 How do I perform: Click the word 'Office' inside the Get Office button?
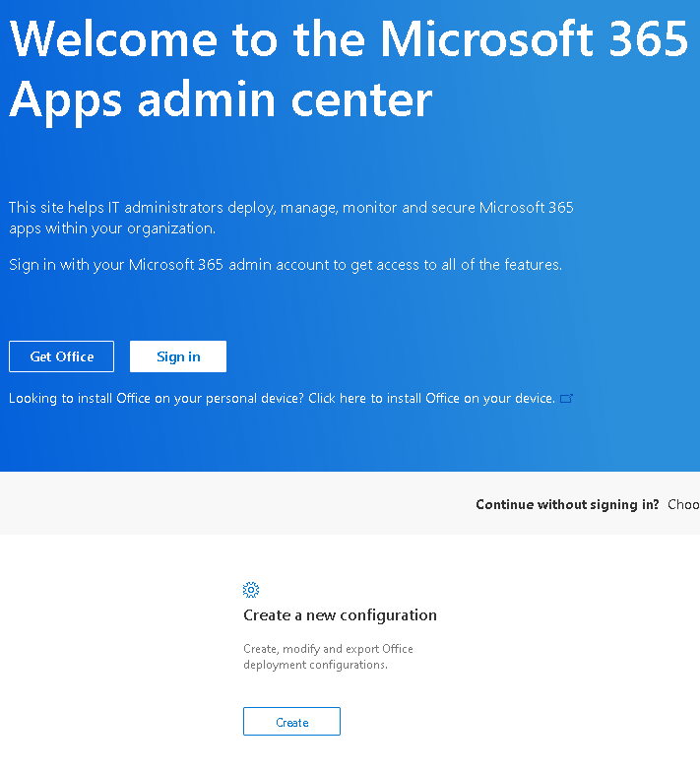tap(75, 356)
